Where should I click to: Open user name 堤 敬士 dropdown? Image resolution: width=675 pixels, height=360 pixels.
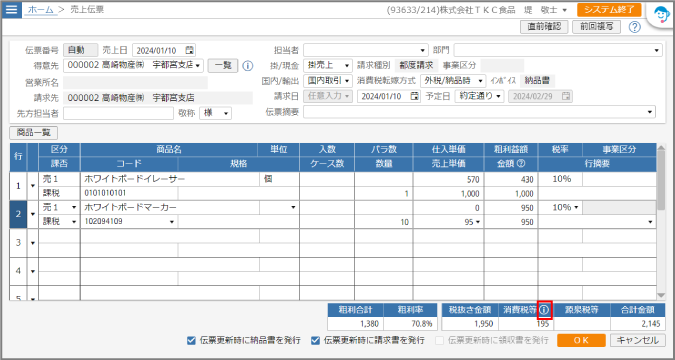click(564, 10)
